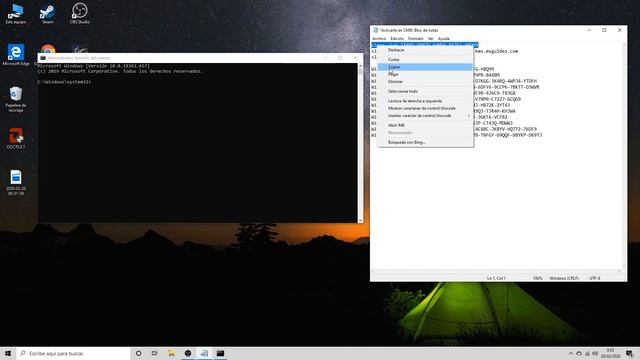This screenshot has height=360, width=640.
Task: Open the Ver menu in Notepad
Action: tap(431, 38)
